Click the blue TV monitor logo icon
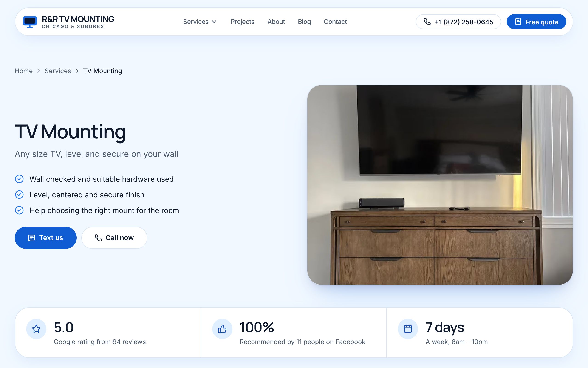Viewport: 588px width, 368px height. click(x=30, y=22)
